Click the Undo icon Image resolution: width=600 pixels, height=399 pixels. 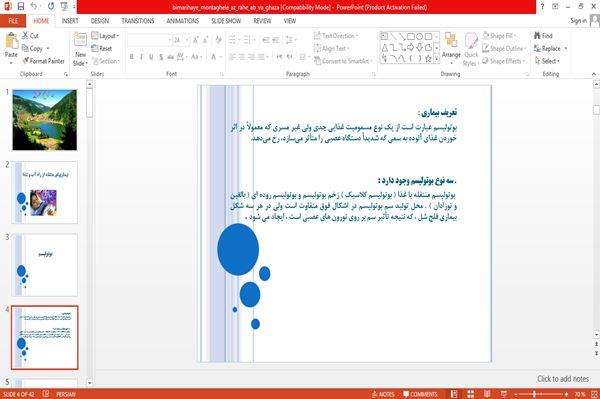[x=34, y=7]
